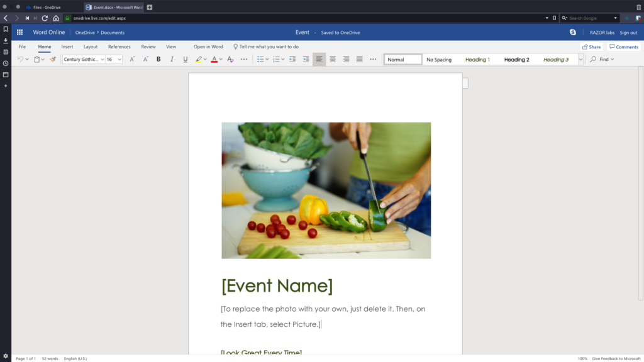644x362 pixels.
Task: Enable center paragraph alignment
Action: (333, 59)
